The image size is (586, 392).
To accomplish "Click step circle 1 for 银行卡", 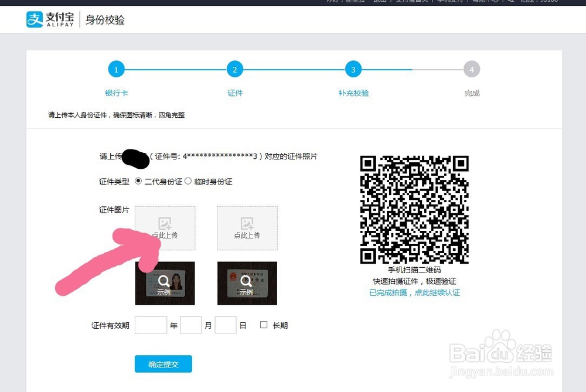I will 116,69.
